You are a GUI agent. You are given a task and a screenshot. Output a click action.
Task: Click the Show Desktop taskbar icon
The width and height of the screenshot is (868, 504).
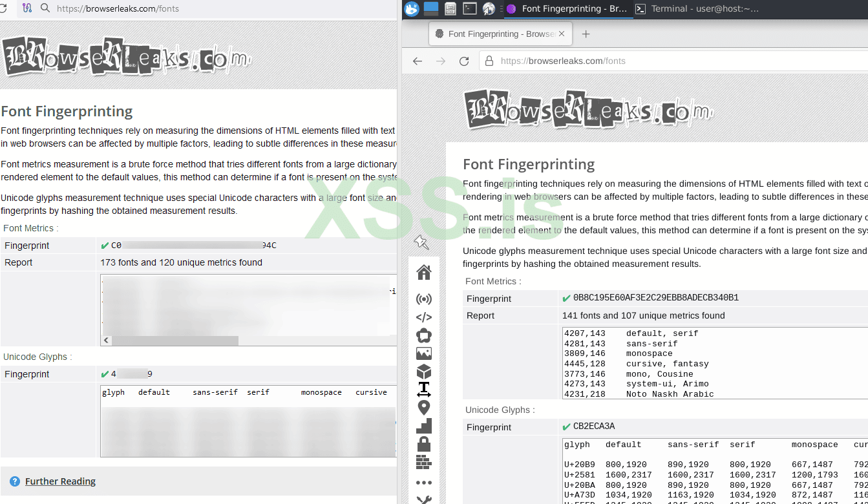(431, 8)
